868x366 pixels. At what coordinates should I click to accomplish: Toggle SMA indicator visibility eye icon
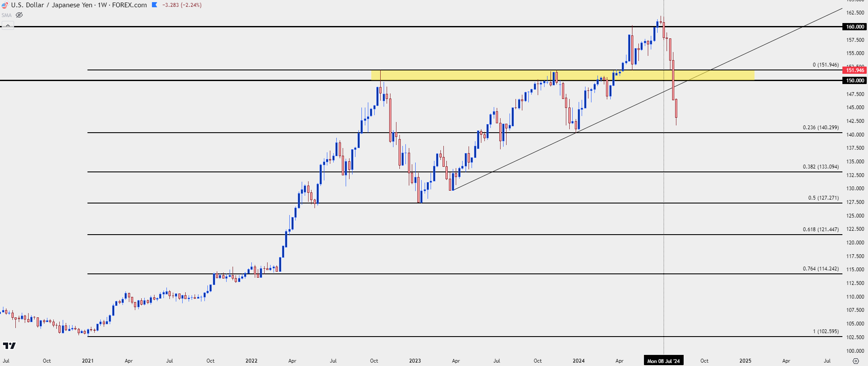(19, 15)
